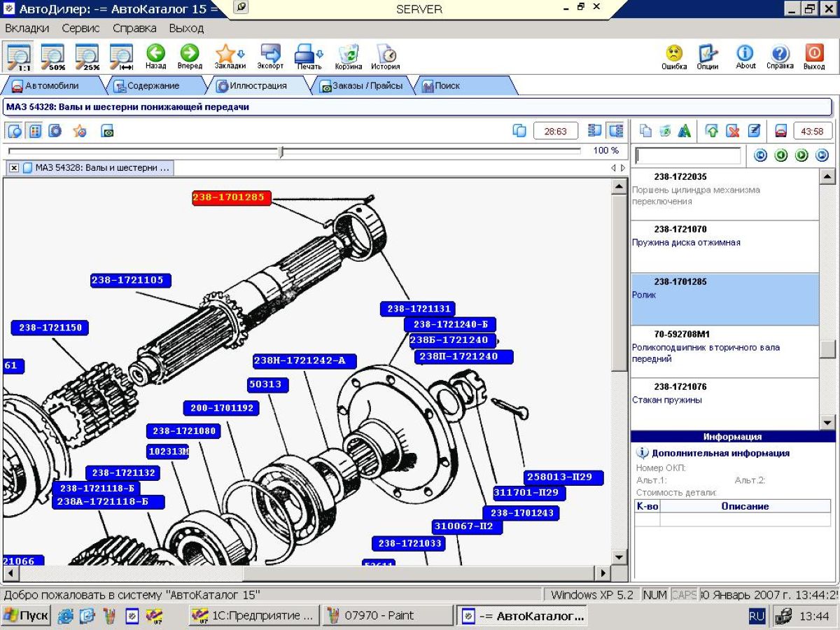Go to next part record
The image size is (840, 630).
[x=801, y=155]
